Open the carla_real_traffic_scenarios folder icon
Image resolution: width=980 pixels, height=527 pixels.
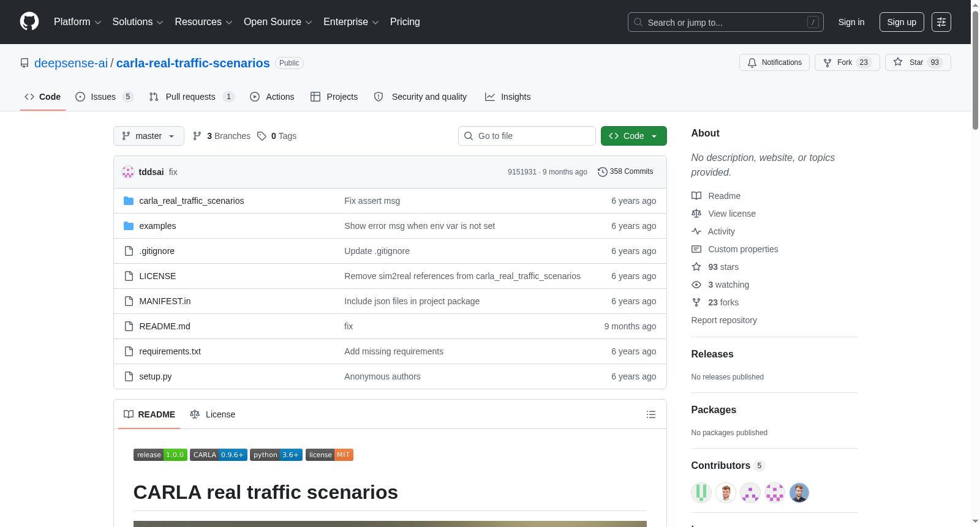pyautogui.click(x=129, y=201)
